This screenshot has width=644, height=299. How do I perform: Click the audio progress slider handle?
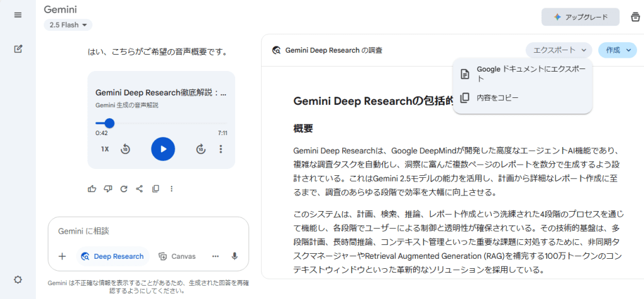click(109, 123)
